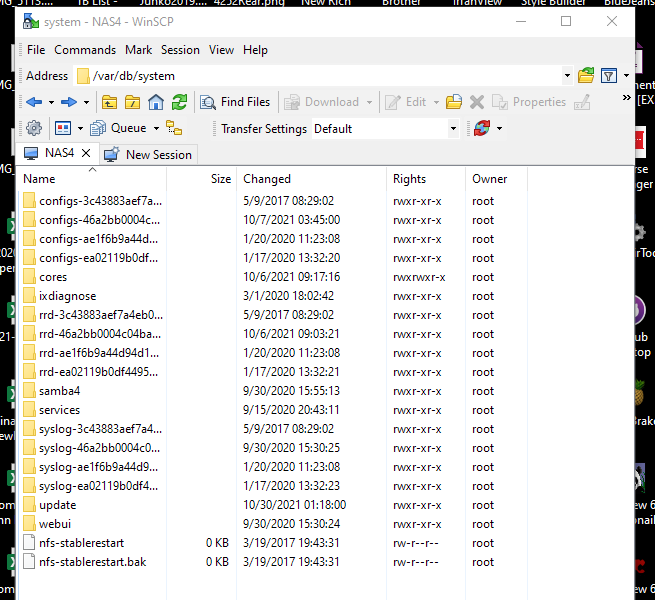Screen dimensions: 655x600
Task: Click the filter files icon
Action: [608, 76]
